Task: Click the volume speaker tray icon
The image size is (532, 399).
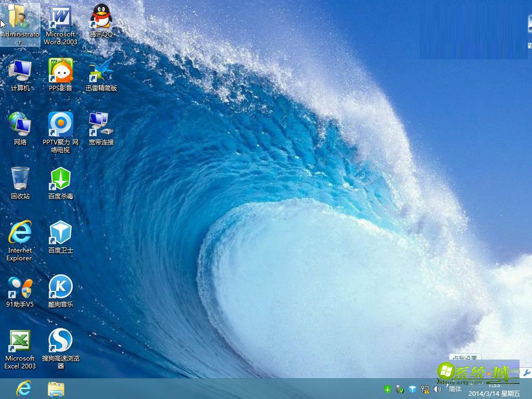Action: (x=437, y=389)
